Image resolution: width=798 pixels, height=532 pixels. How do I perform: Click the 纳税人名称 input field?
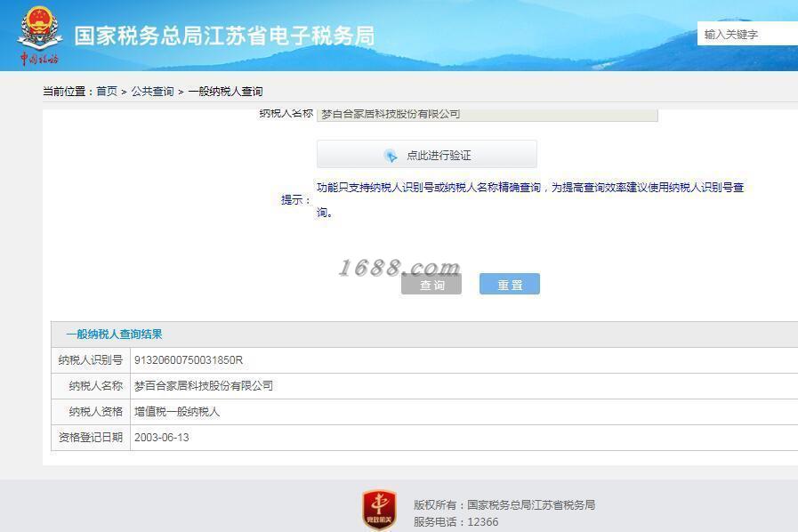[x=487, y=115]
